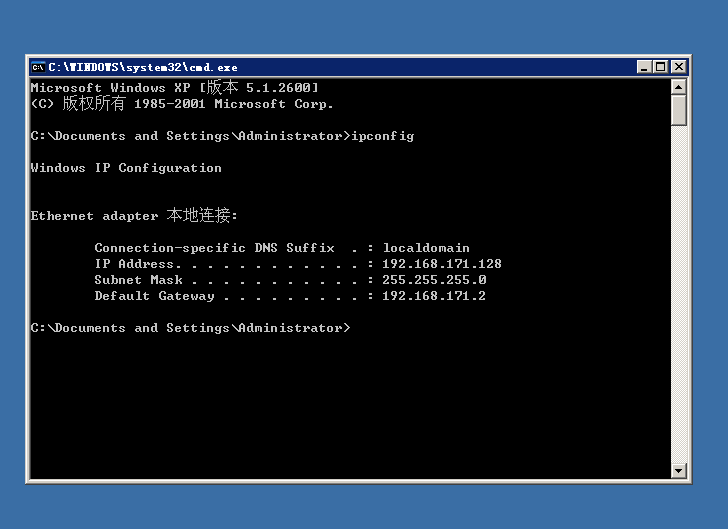Open the cmd.exe system menu icon
728x529 pixels.
[x=38, y=67]
